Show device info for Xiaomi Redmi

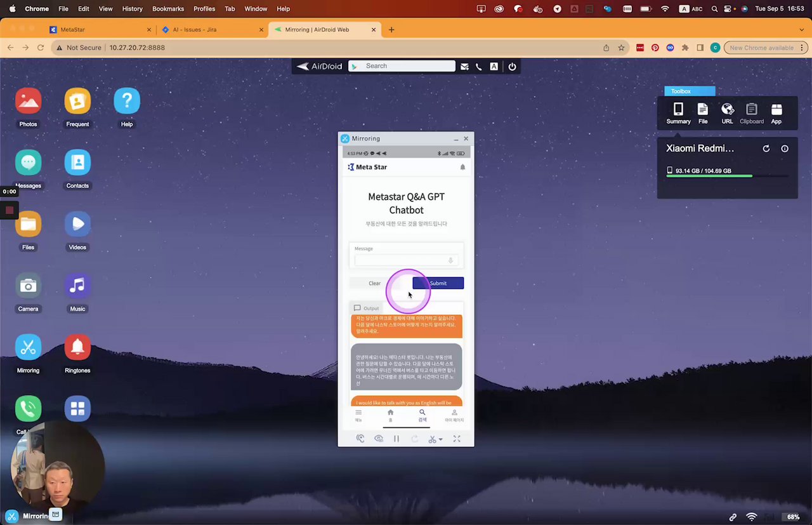pos(785,149)
